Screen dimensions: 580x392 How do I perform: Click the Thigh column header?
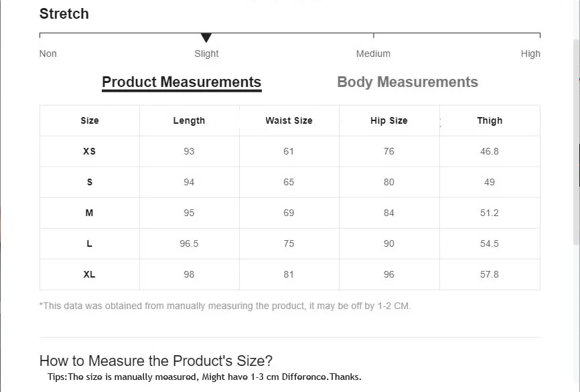(x=490, y=120)
